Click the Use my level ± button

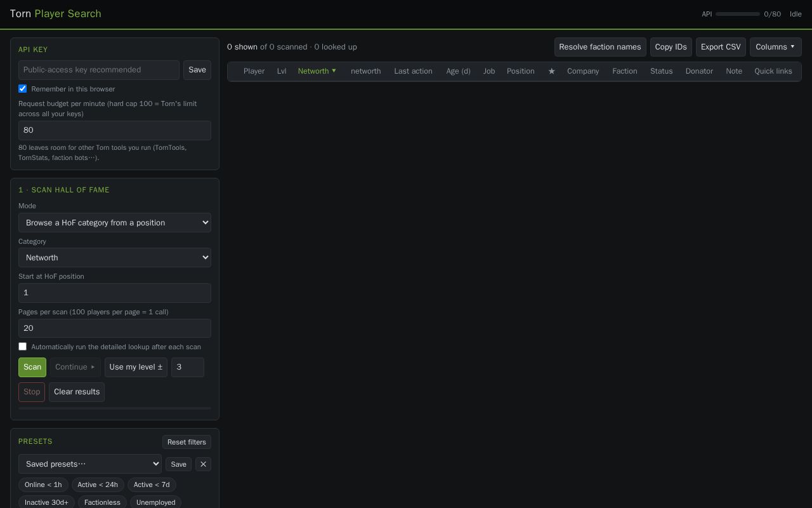pyautogui.click(x=136, y=367)
